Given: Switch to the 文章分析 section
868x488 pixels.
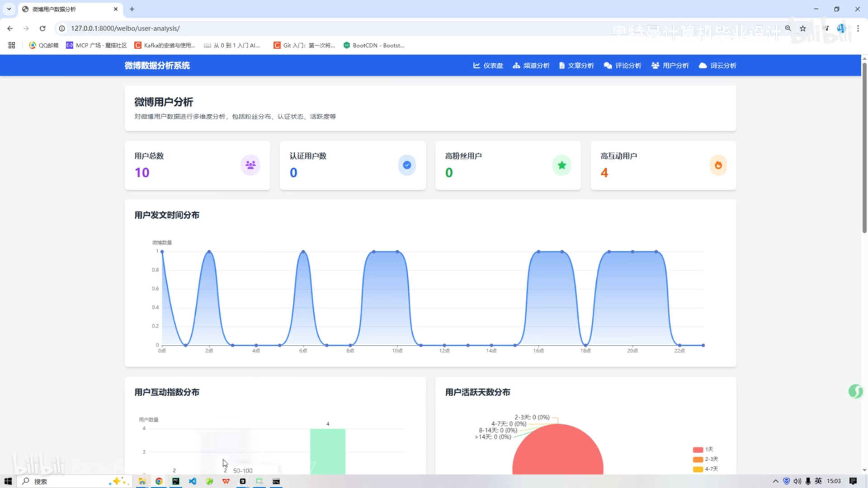Looking at the screenshot, I should tap(576, 66).
